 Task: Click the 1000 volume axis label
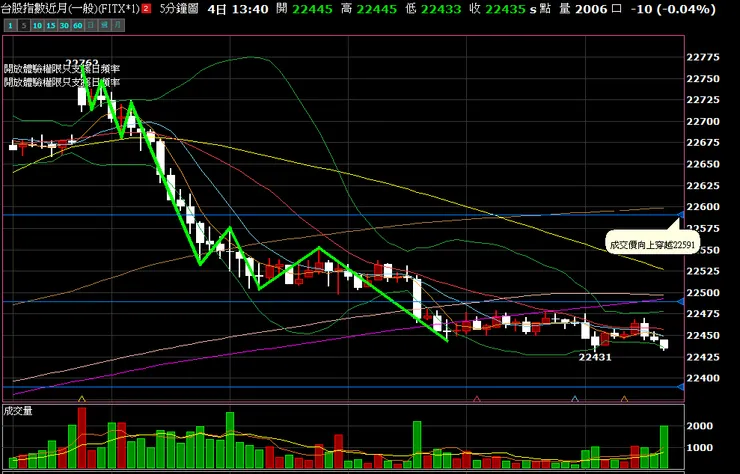(699, 448)
